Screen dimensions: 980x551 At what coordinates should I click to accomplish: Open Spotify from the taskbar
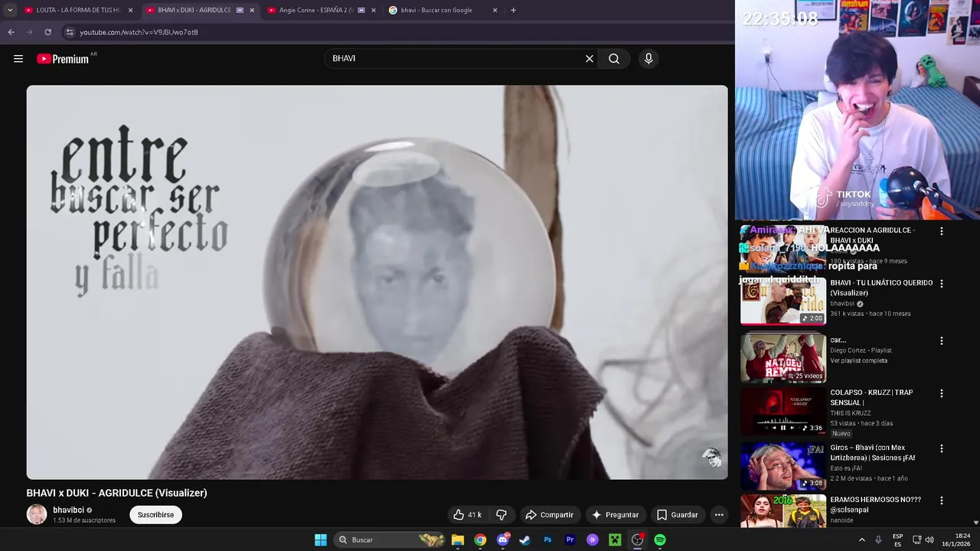[660, 540]
